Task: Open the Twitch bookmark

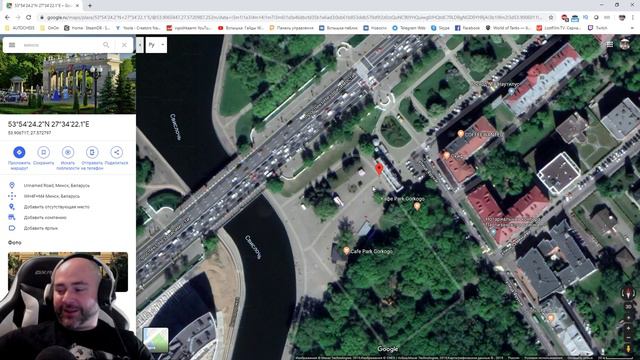Action: tap(597, 28)
